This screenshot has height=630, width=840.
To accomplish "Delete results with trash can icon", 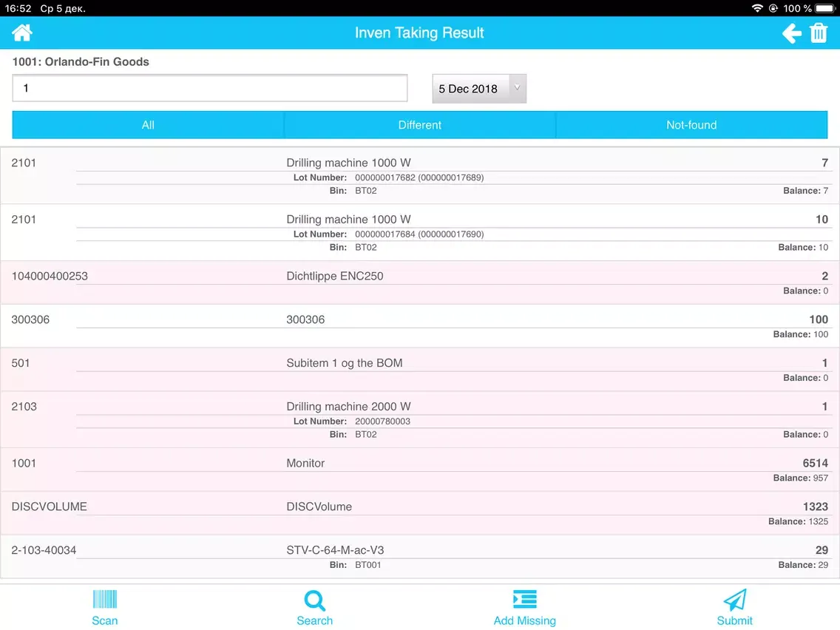I will 819,33.
